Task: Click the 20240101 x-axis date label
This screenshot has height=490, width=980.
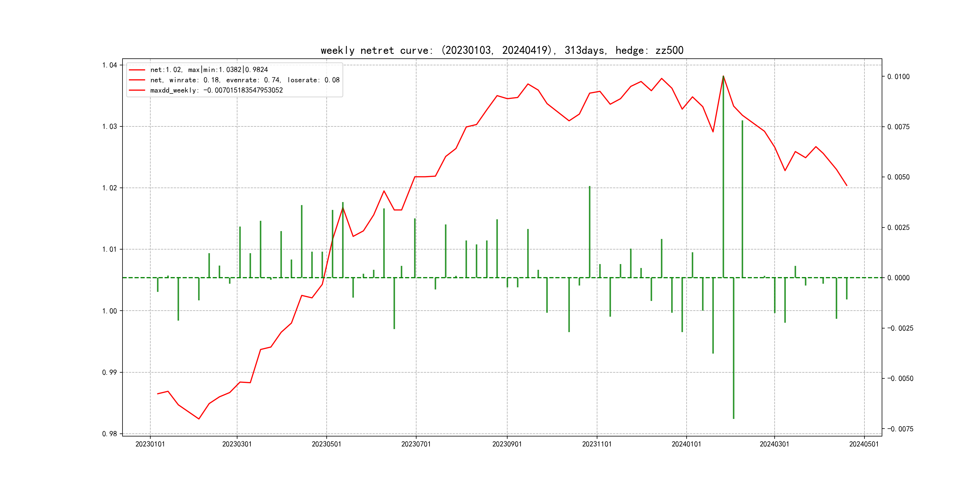Action: [x=686, y=444]
